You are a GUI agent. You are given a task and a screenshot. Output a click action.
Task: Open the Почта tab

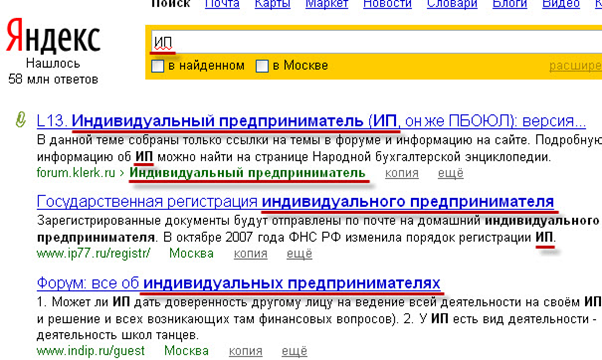(222, 4)
